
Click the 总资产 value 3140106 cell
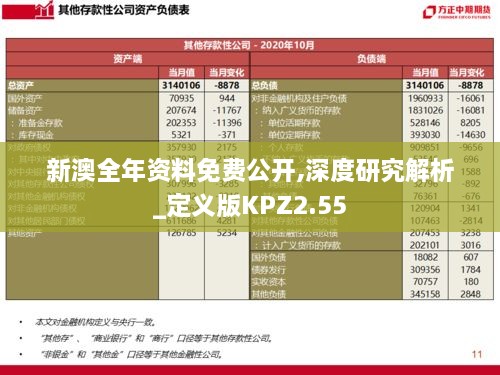[181, 85]
